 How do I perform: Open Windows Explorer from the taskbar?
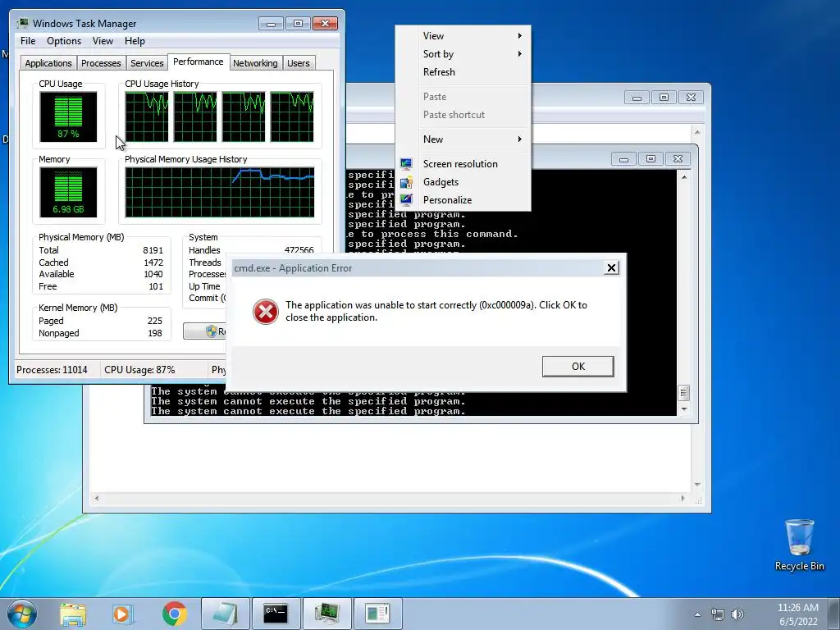(x=73, y=614)
